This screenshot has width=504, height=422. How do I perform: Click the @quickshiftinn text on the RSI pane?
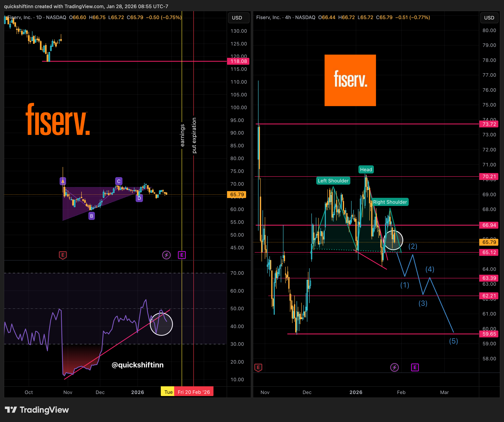pos(137,365)
